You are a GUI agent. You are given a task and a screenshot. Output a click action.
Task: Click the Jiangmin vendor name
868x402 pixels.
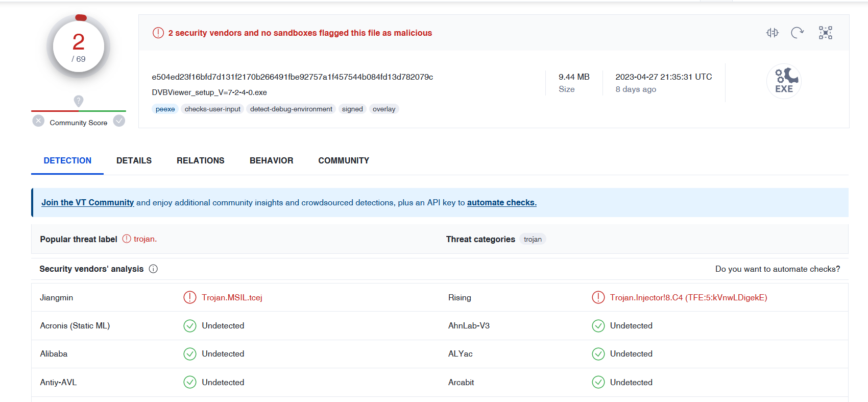57,298
